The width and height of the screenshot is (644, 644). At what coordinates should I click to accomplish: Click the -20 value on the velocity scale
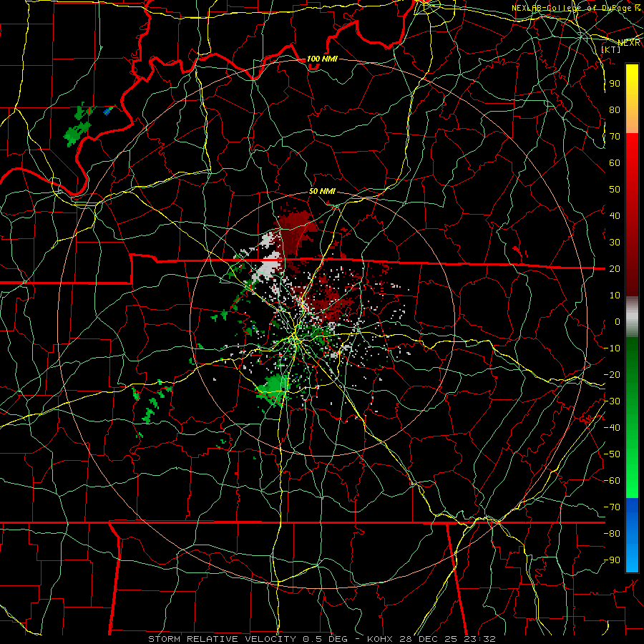pos(612,374)
